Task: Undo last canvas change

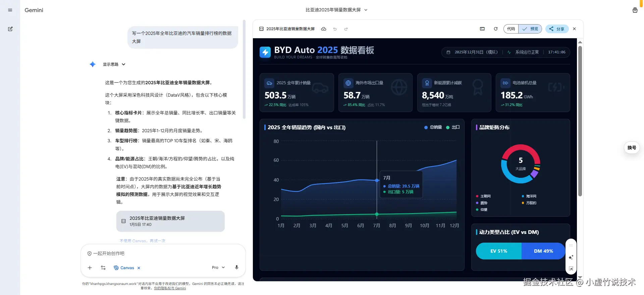Action: (x=335, y=29)
